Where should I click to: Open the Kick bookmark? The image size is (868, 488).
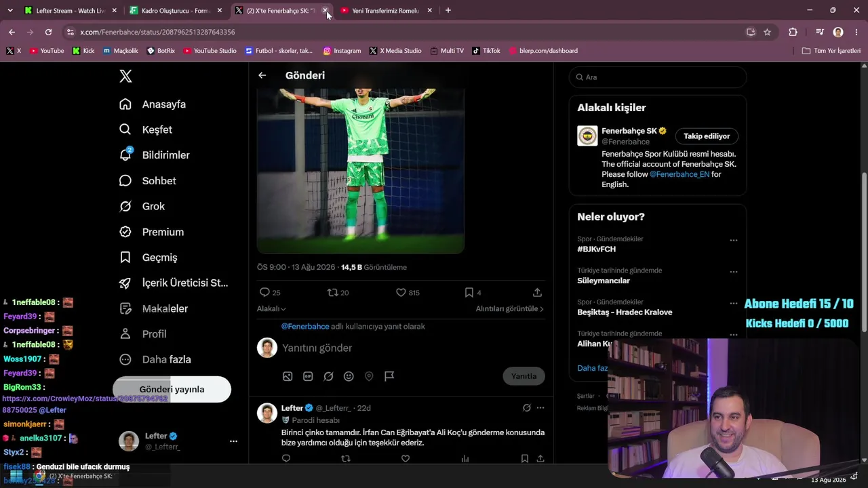coord(83,51)
